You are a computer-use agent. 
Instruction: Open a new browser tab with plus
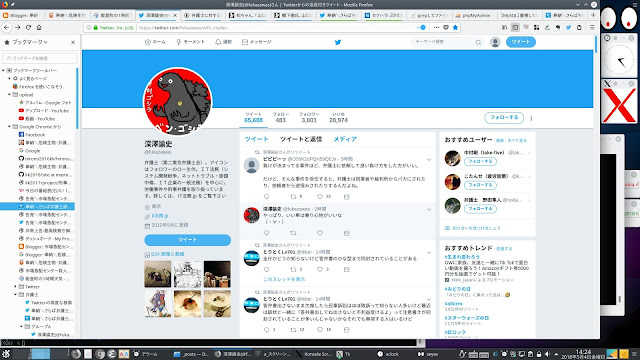click(593, 15)
